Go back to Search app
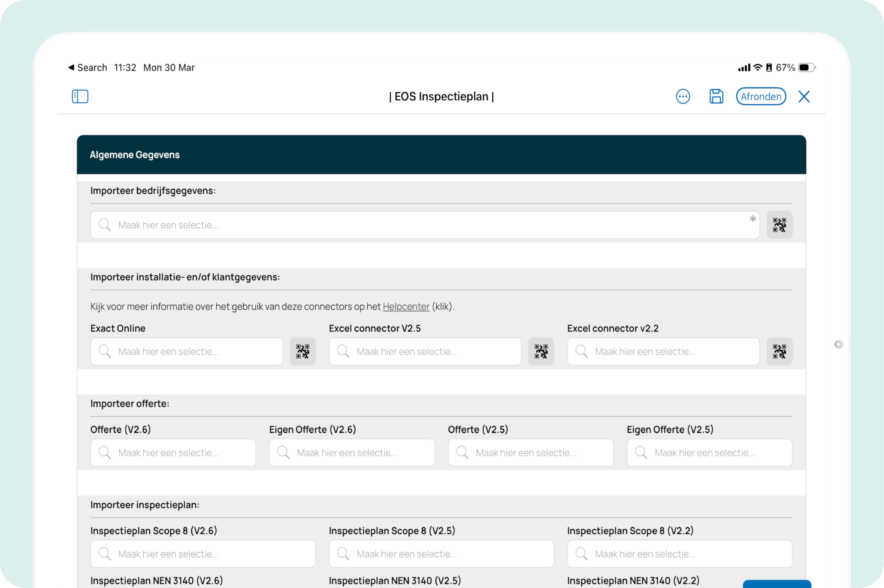 88,68
